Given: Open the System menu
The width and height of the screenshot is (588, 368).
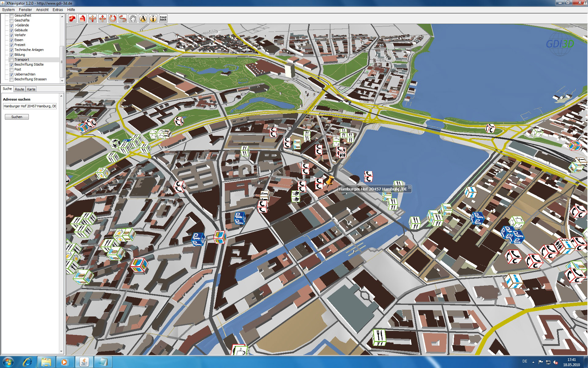Looking at the screenshot, I should pos(8,10).
